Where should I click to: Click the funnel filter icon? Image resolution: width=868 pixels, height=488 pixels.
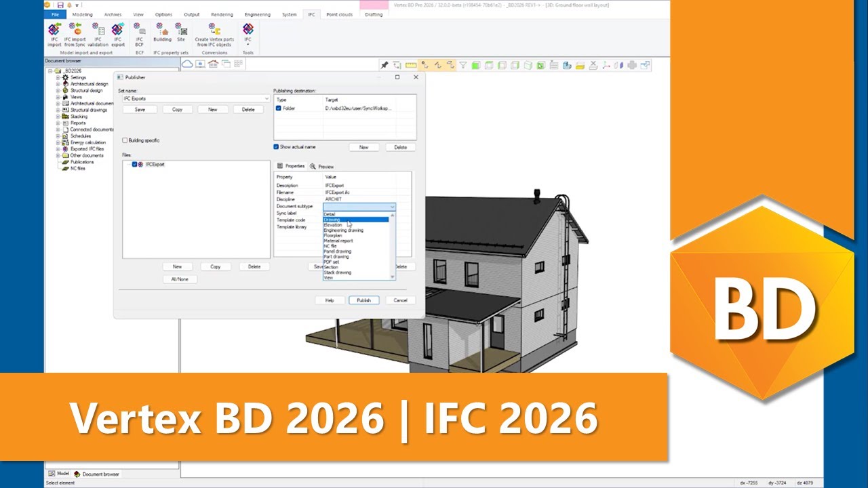[x=463, y=65]
